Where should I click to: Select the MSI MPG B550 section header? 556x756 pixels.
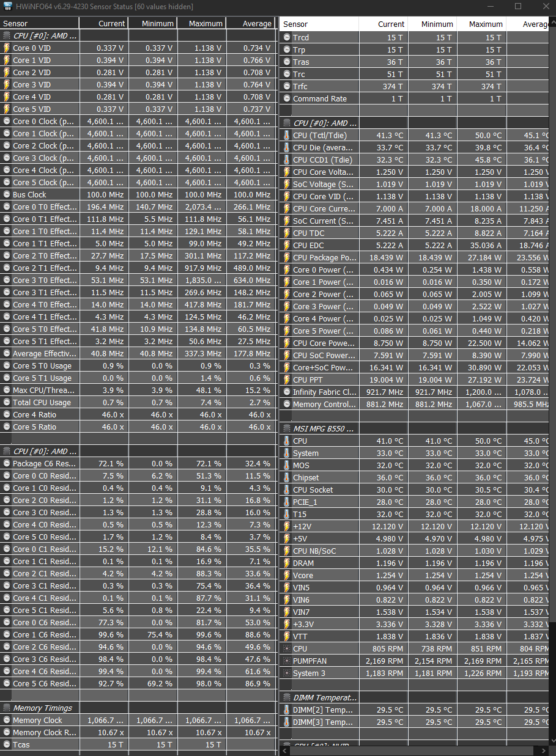(415, 428)
